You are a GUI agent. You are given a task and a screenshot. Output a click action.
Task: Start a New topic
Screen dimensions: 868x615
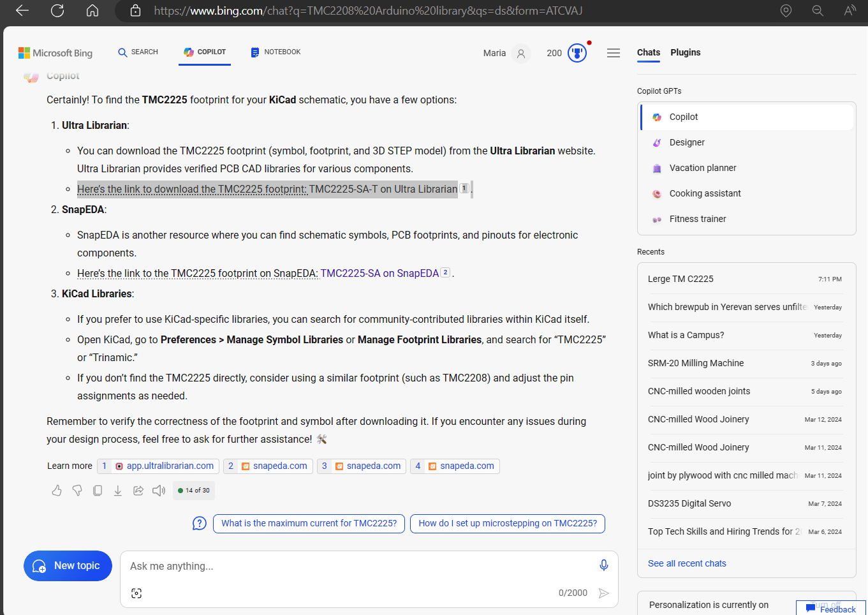point(68,566)
